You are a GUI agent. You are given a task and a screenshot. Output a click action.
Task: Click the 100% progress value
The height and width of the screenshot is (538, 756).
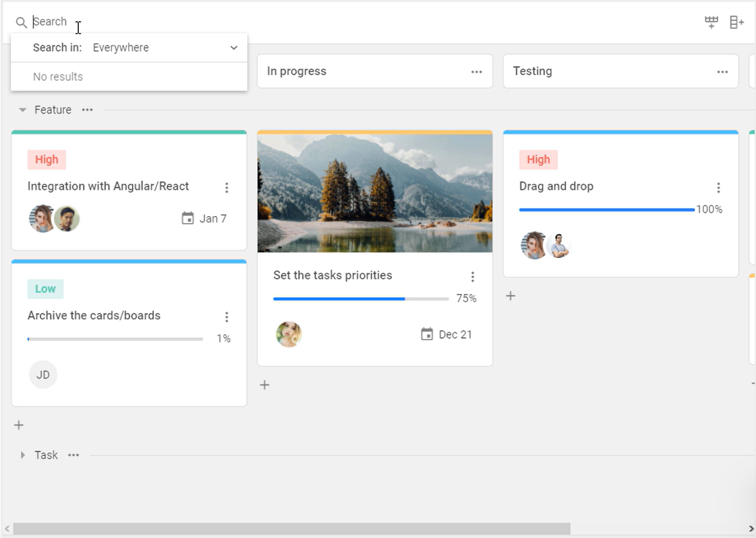pos(709,209)
